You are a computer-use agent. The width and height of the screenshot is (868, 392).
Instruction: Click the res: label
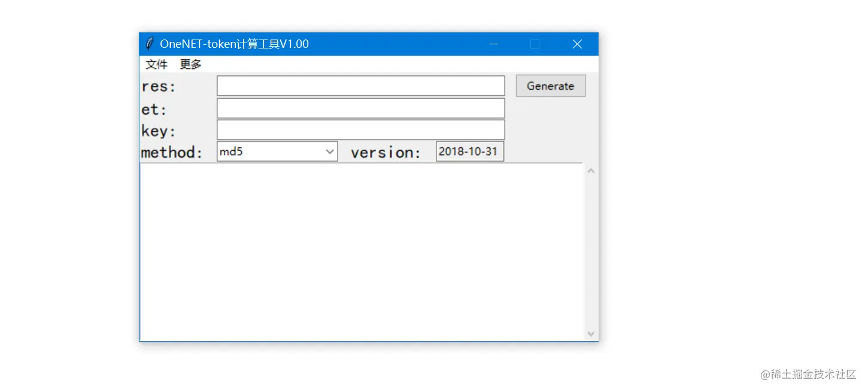(159, 87)
